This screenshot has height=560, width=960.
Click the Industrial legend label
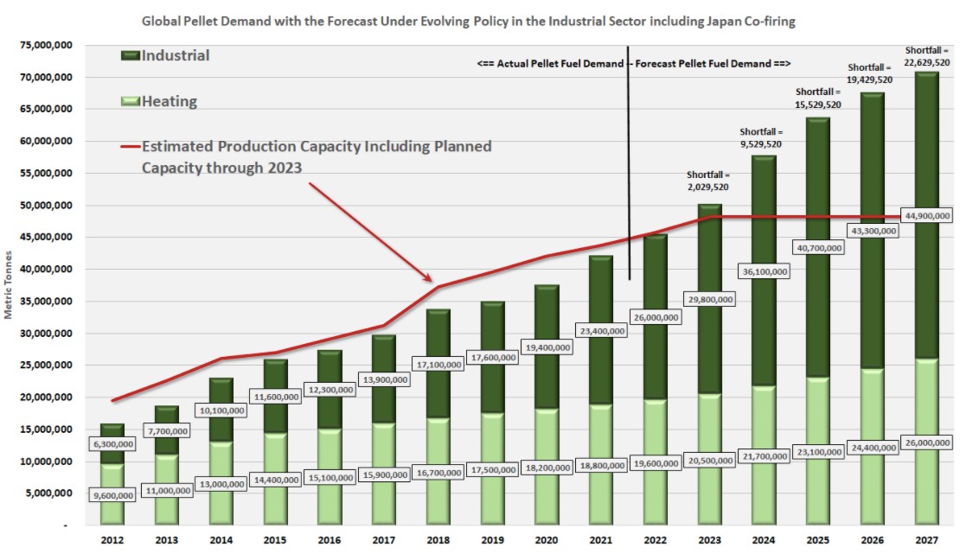pos(176,55)
